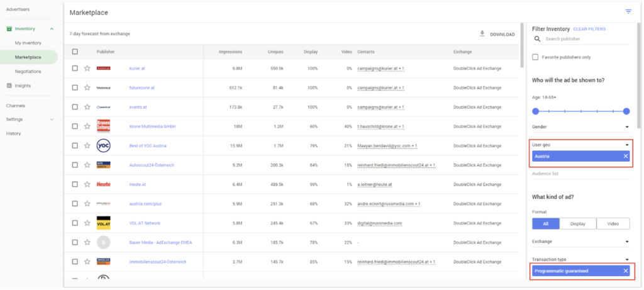
Task: Select the Video format button
Action: tap(613, 224)
